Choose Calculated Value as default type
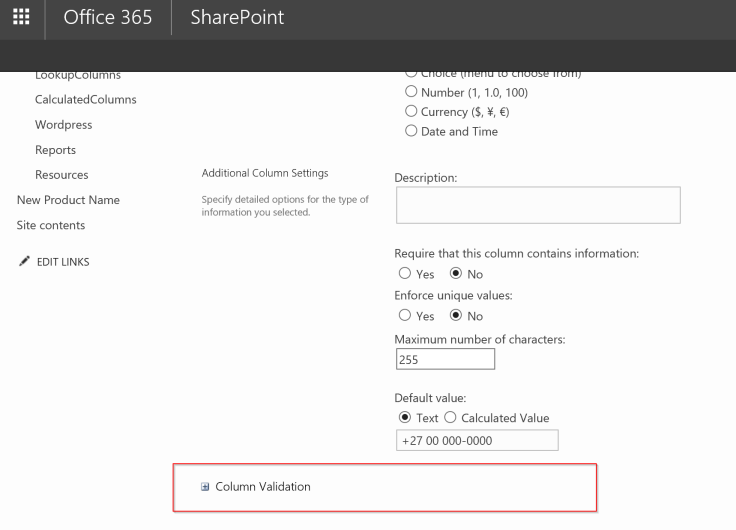 451,418
